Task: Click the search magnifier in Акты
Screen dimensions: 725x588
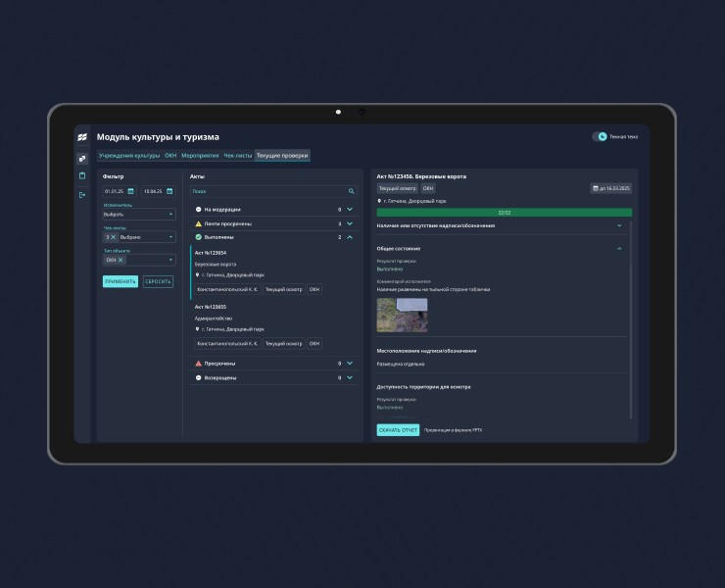Action: pyautogui.click(x=352, y=191)
